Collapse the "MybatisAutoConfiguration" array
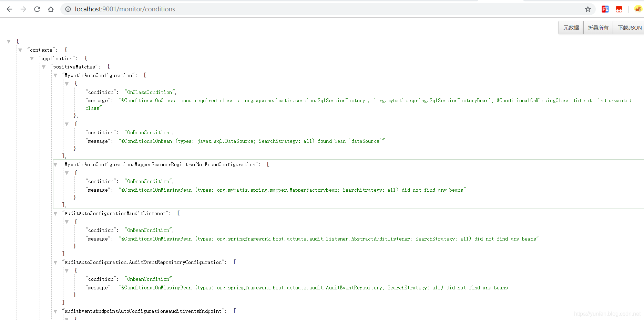This screenshot has height=320, width=644. tap(55, 75)
